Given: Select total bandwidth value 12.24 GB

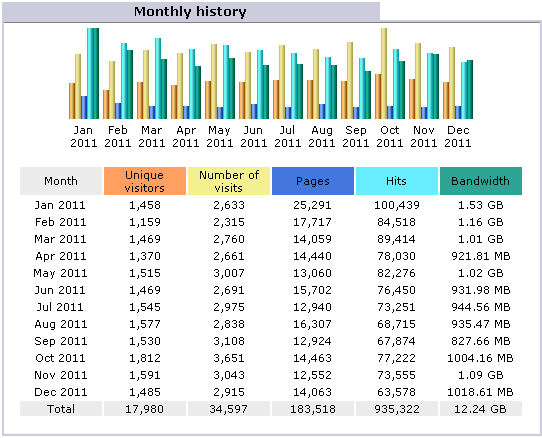Looking at the screenshot, I should pyautogui.click(x=480, y=409).
